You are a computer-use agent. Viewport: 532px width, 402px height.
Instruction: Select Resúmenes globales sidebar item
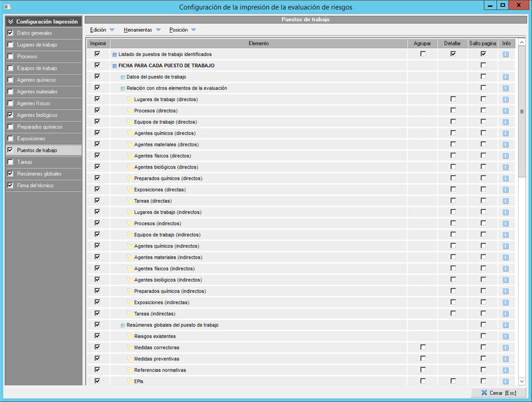(39, 174)
